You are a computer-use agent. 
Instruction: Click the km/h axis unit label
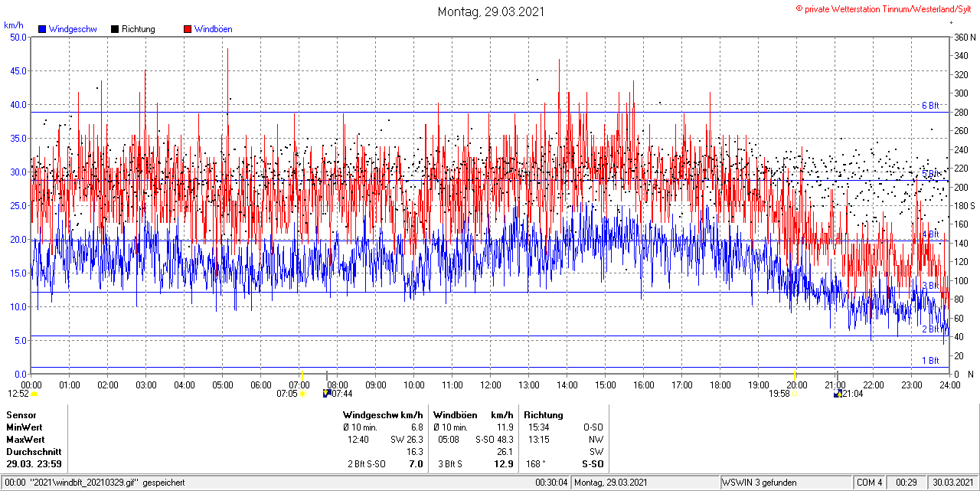pyautogui.click(x=14, y=25)
